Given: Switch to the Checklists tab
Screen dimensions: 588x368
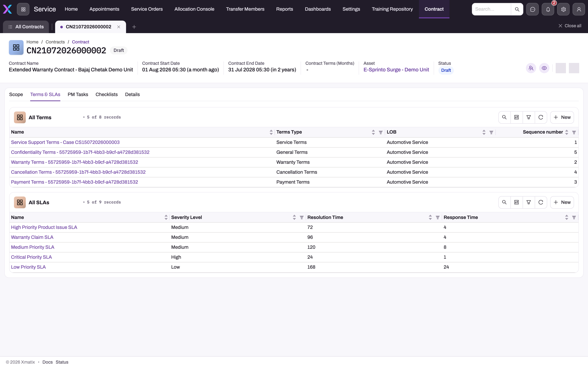Looking at the screenshot, I should [106, 94].
